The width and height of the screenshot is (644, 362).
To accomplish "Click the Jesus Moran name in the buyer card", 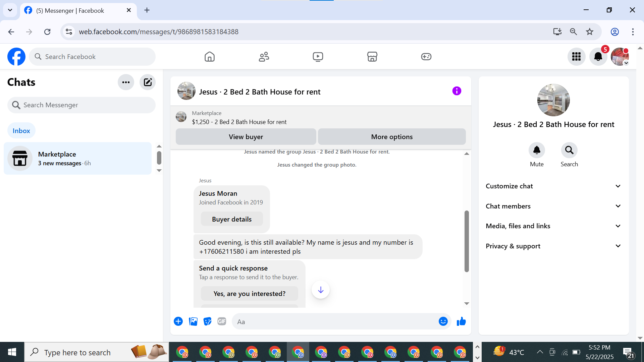I will [x=218, y=193].
